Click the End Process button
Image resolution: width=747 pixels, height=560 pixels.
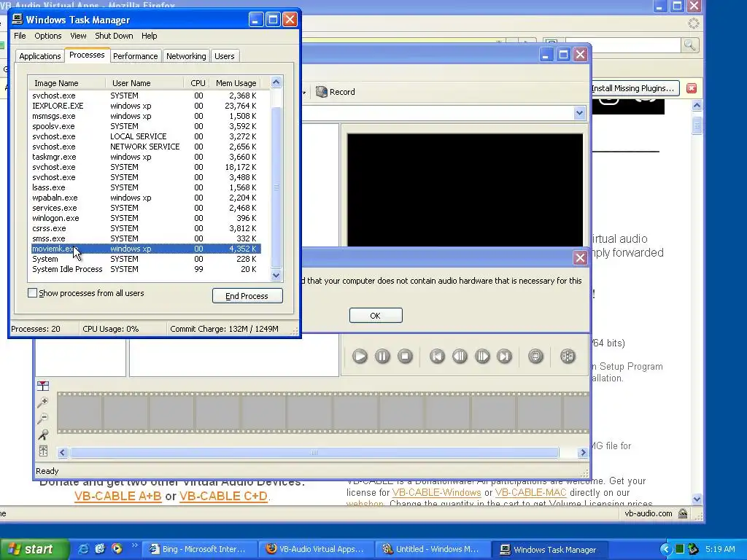pos(247,296)
